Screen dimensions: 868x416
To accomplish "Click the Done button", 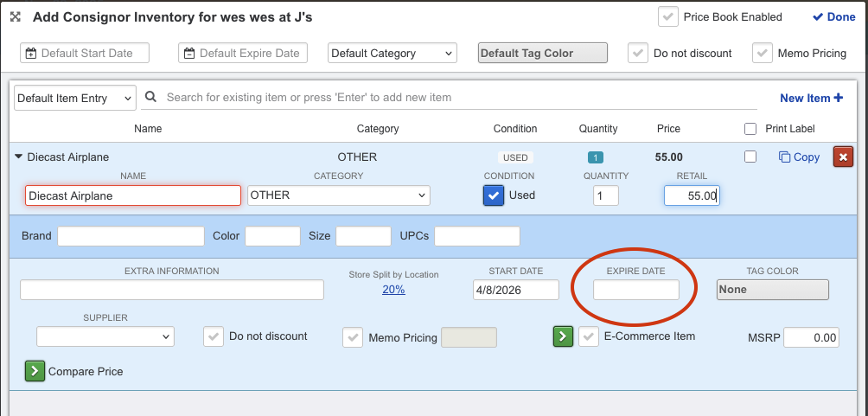I will pos(833,17).
